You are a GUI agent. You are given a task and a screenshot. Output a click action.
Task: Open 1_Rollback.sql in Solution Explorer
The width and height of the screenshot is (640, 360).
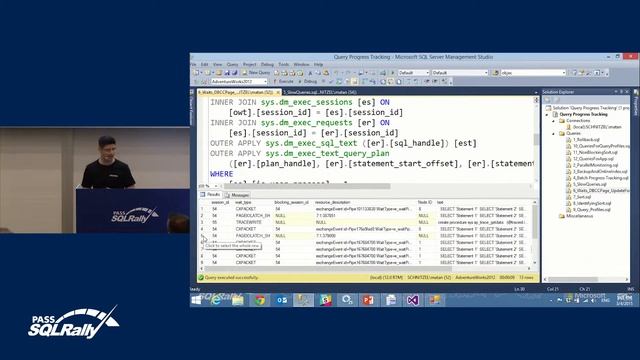click(x=583, y=140)
